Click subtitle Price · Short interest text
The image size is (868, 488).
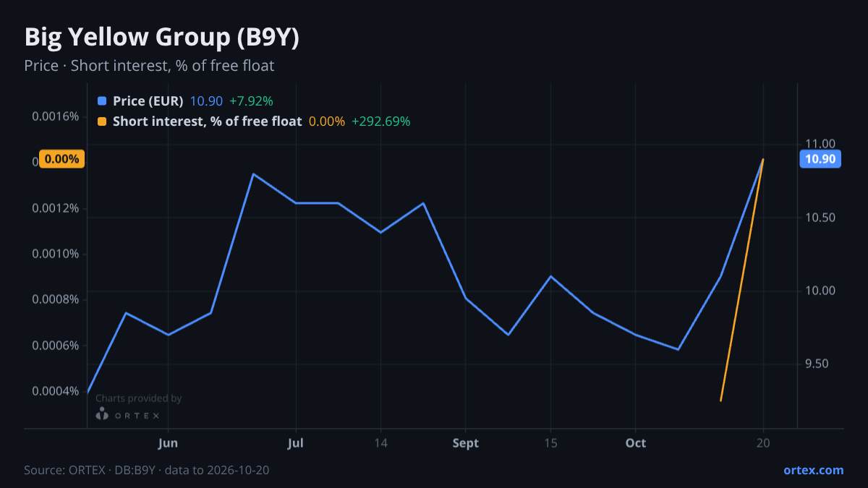click(x=149, y=66)
